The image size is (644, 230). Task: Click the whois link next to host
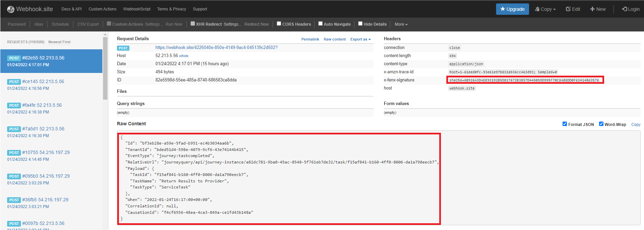pyautogui.click(x=184, y=56)
